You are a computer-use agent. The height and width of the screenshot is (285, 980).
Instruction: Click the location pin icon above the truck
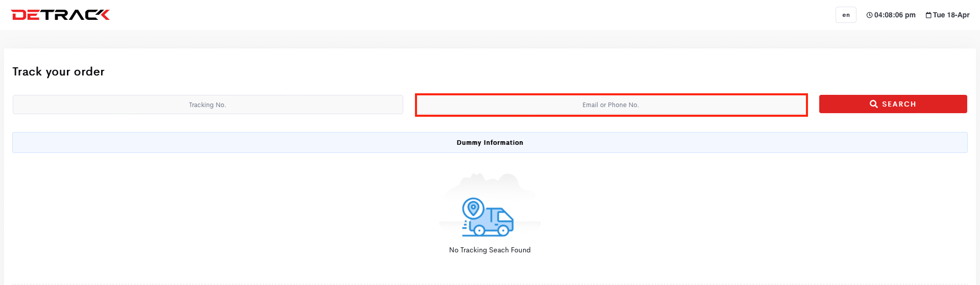[x=473, y=208]
